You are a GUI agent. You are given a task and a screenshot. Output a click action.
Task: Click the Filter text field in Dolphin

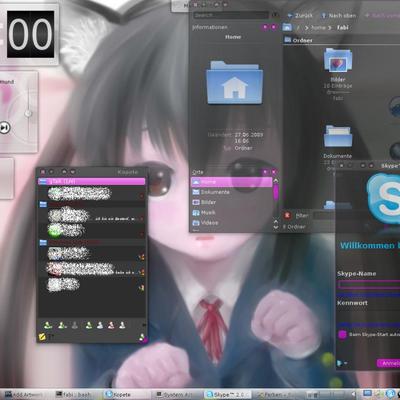pyautogui.click(x=323, y=216)
